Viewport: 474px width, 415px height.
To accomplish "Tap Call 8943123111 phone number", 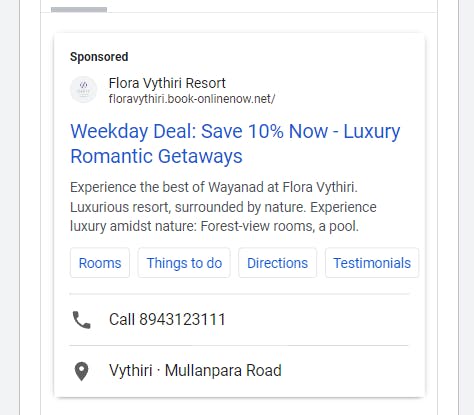I will click(x=167, y=319).
